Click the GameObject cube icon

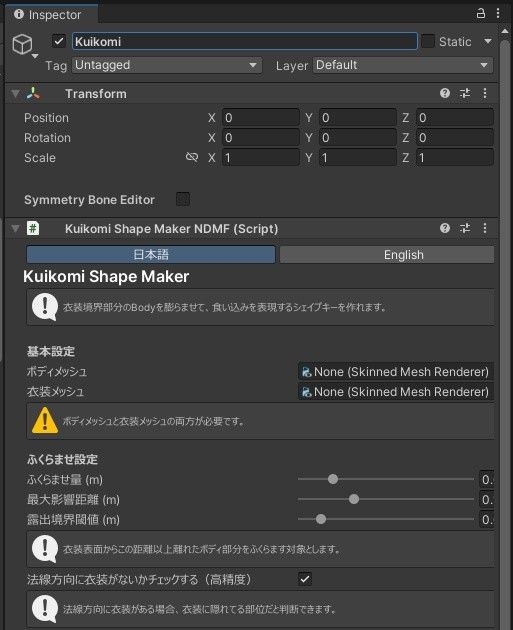22,44
